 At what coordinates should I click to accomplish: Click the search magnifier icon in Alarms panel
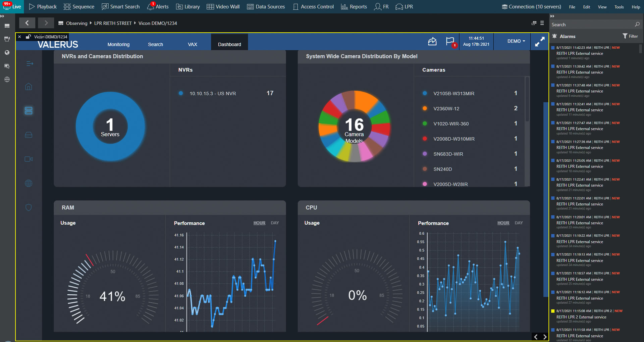(x=637, y=25)
